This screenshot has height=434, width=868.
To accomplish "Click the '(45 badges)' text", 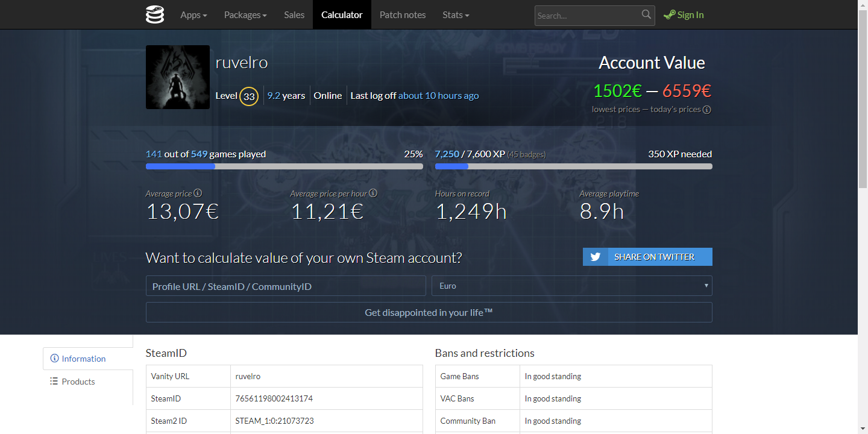I will [x=526, y=154].
